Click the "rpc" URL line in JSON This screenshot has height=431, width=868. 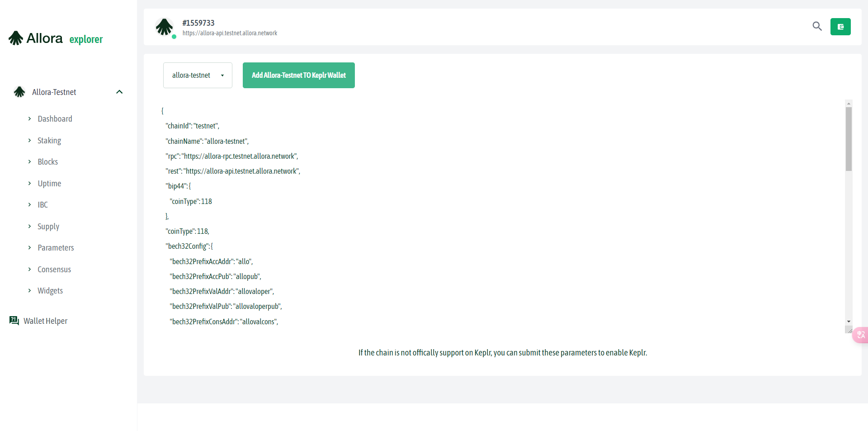coord(232,156)
